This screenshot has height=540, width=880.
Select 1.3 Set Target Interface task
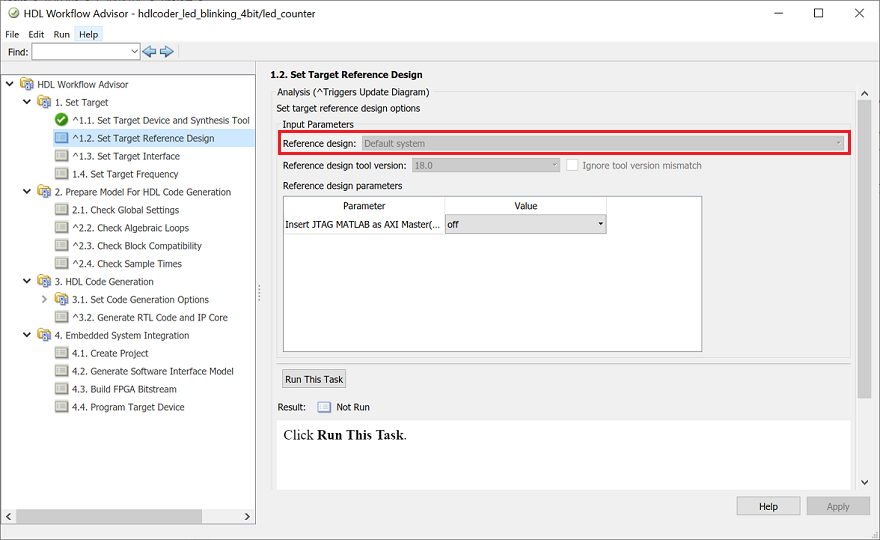coord(126,156)
